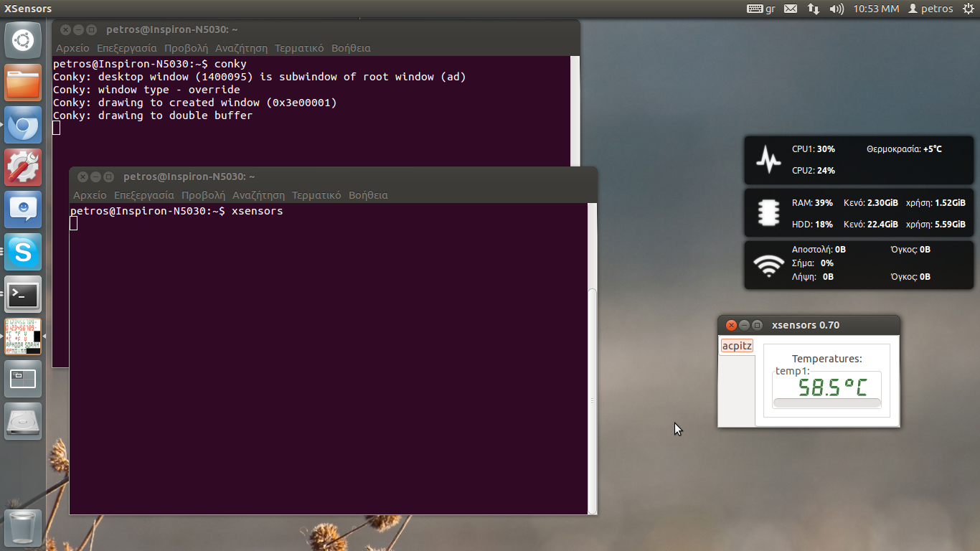Open the chat smiley messenger icon

coord(23,209)
